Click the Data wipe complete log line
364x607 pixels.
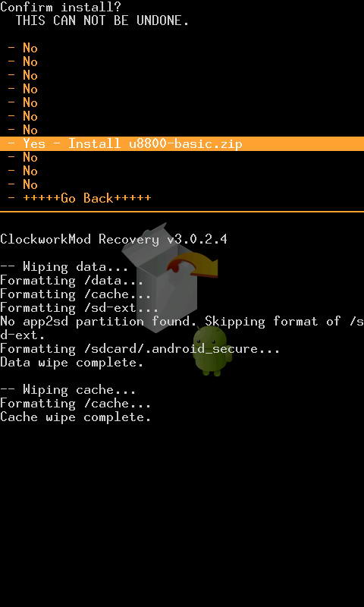(x=71, y=363)
